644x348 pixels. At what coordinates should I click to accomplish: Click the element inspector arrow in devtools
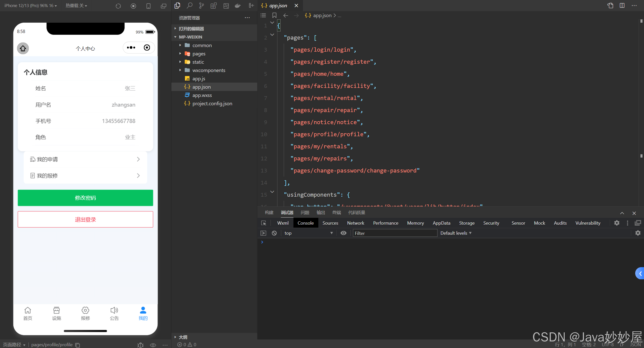coord(263,223)
